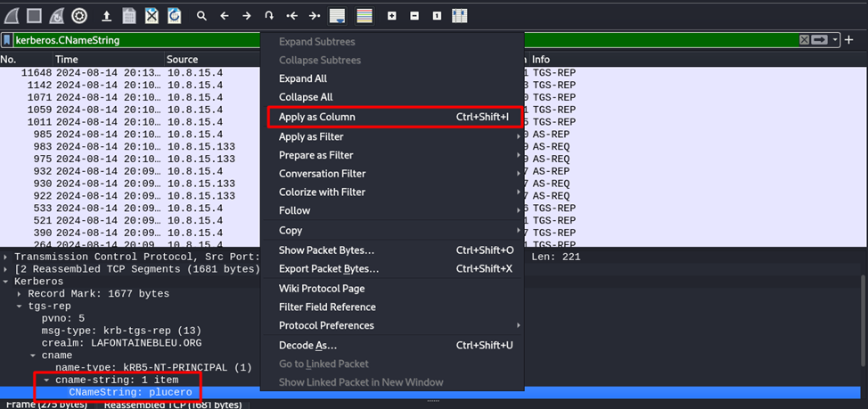Switch to Frame (275 bytes) tab

coord(46,405)
